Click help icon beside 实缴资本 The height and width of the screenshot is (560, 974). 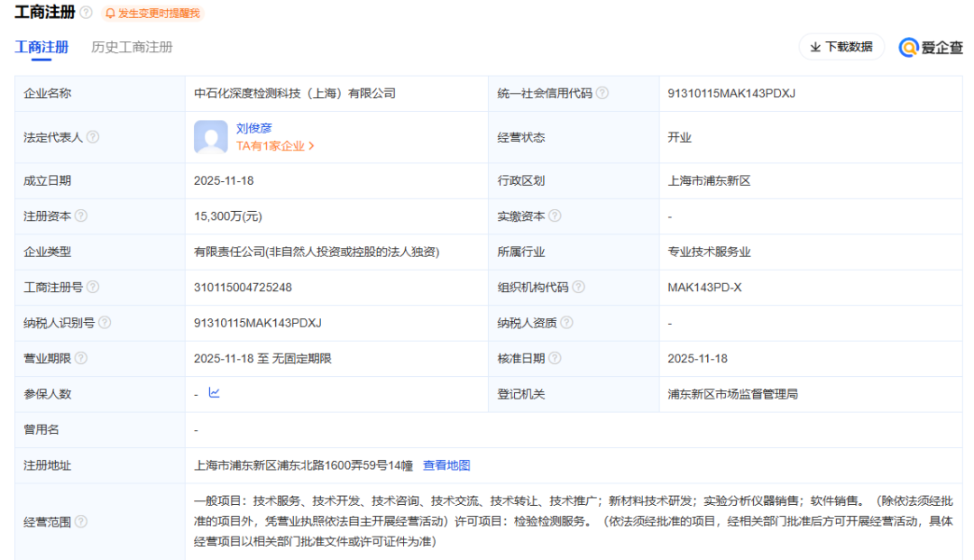(555, 216)
